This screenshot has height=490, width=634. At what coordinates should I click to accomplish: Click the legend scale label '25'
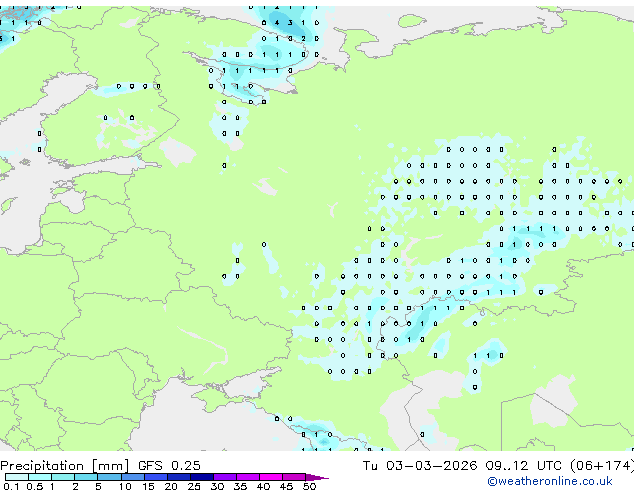pyautogui.click(x=194, y=486)
